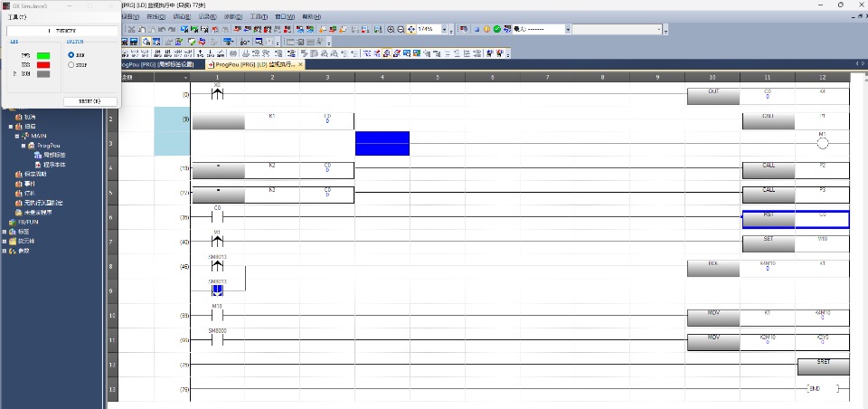
Task: Open 工具 menu in GX Simulator3 window
Action: pos(16,17)
